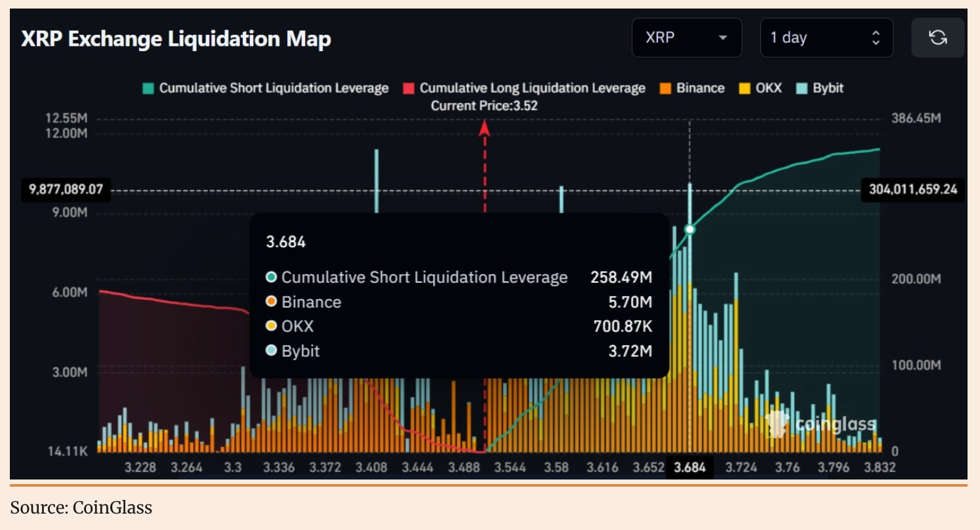
Task: Click the refresh chart icon
Action: [x=937, y=38]
